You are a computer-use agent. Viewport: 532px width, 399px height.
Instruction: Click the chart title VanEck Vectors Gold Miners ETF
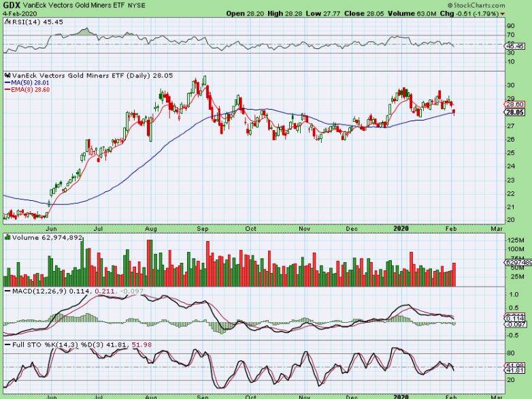(75, 5)
